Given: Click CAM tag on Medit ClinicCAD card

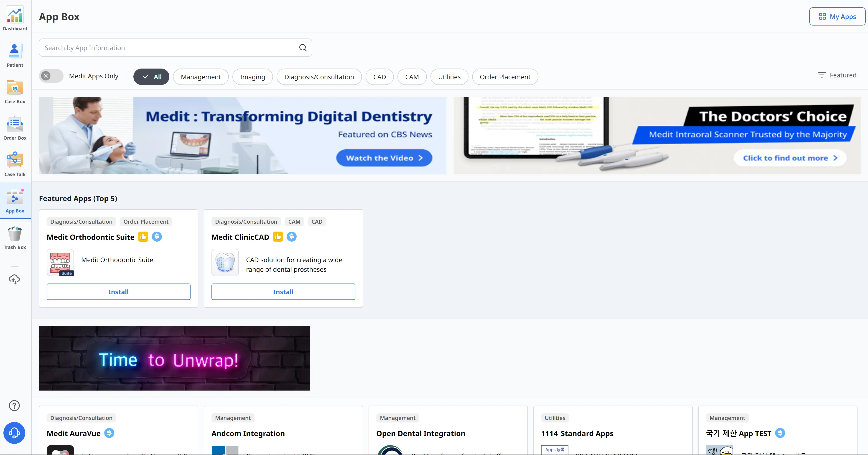Looking at the screenshot, I should point(294,221).
